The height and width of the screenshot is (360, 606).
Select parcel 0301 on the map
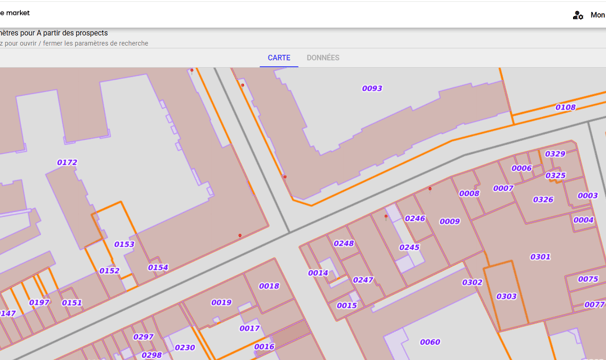[x=540, y=257]
